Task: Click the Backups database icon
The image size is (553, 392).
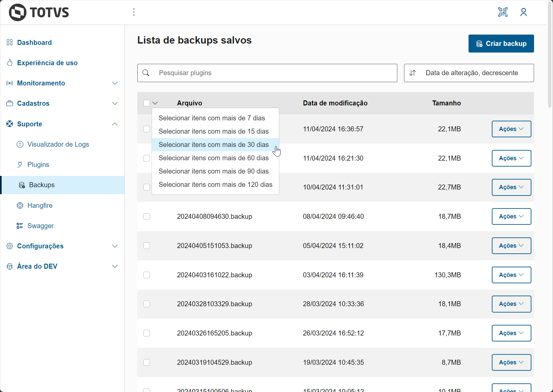Action: pos(22,185)
